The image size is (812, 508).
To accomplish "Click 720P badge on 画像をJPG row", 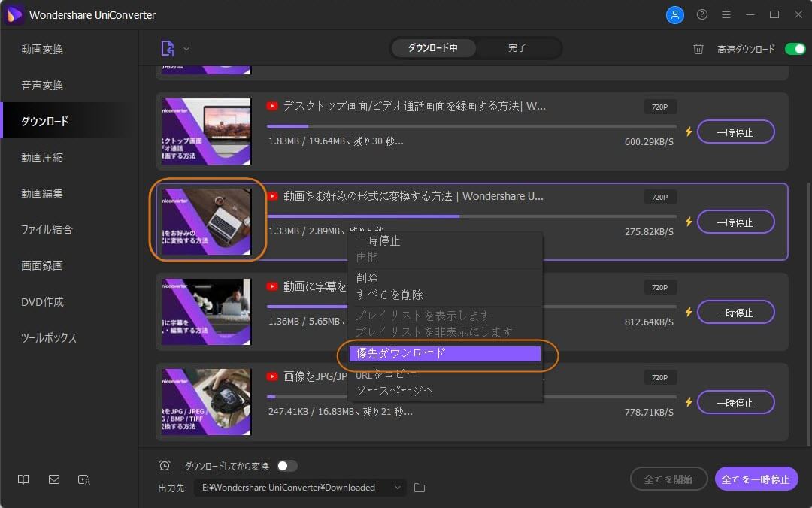I will point(660,377).
